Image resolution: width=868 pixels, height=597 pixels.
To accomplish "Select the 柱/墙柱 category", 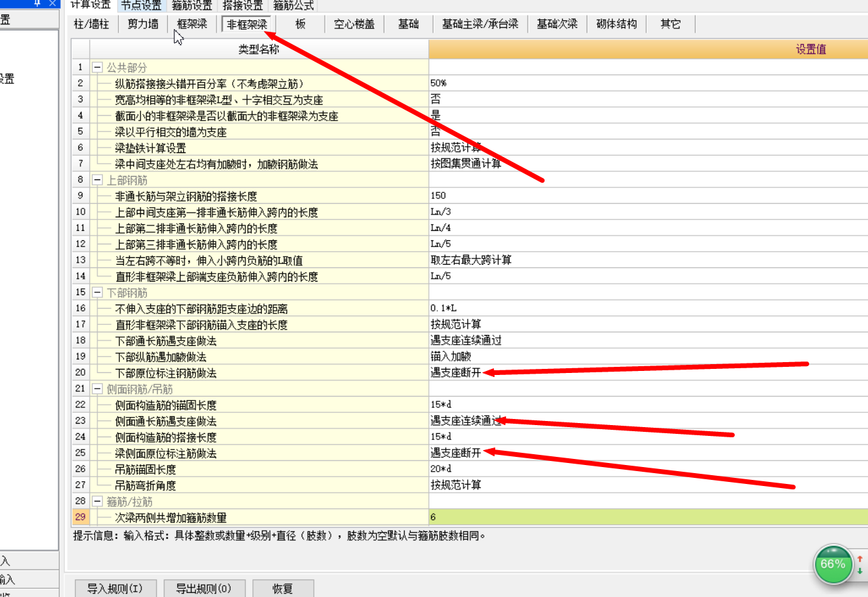I will pyautogui.click(x=91, y=24).
